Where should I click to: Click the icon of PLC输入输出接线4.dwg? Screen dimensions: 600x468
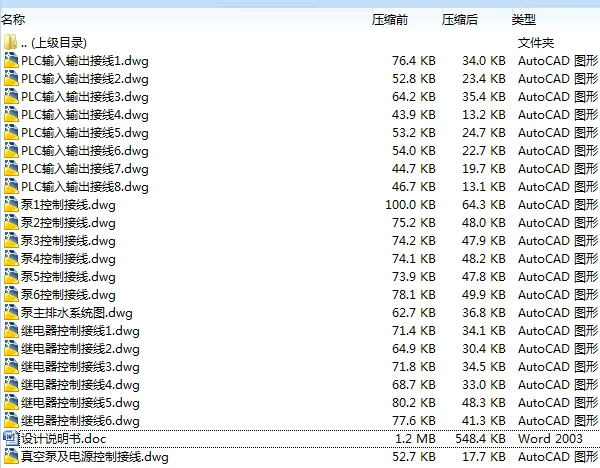tap(11, 114)
